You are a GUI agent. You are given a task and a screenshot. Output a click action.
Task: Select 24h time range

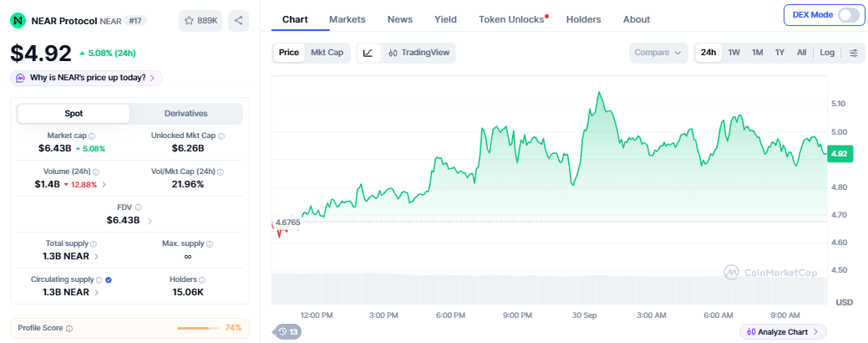pyautogui.click(x=708, y=53)
